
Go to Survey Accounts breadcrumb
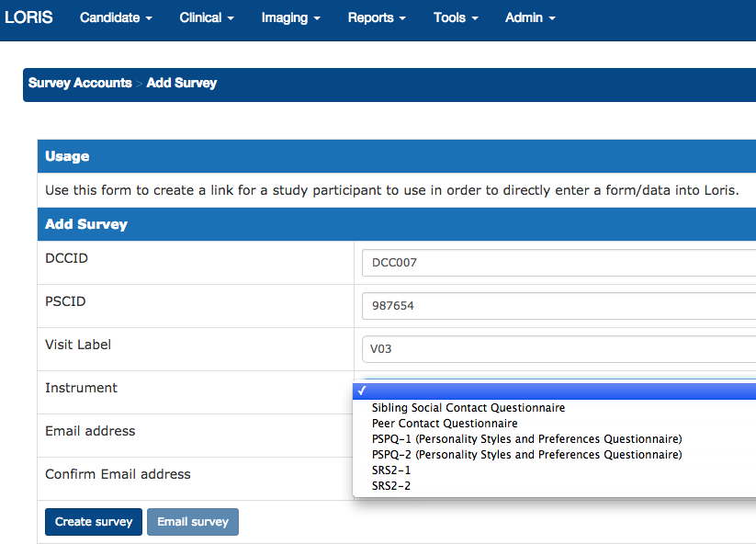80,83
